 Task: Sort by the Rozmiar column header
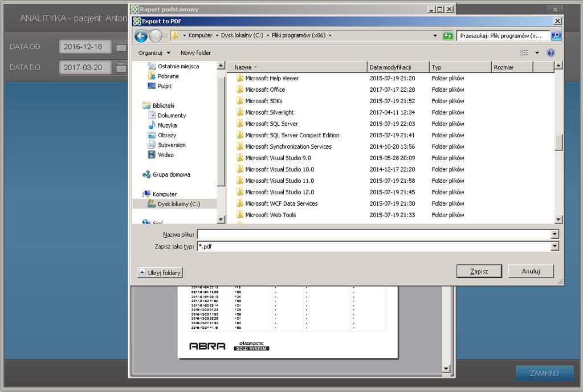pos(512,67)
